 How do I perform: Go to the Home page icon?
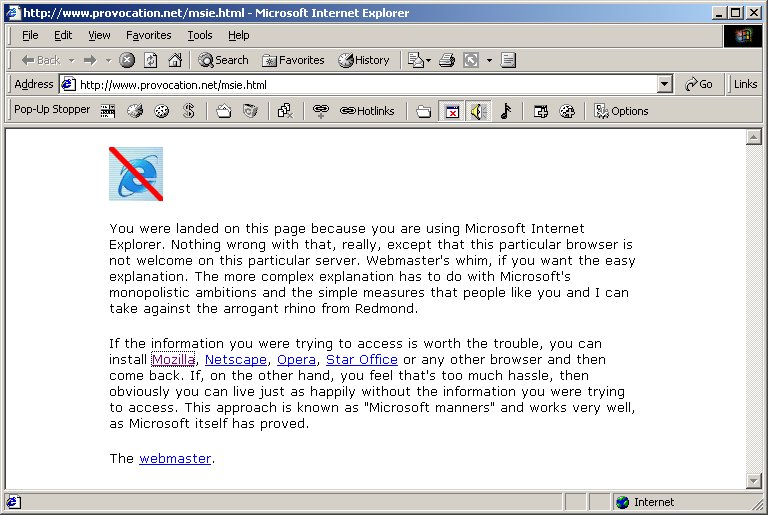(175, 60)
